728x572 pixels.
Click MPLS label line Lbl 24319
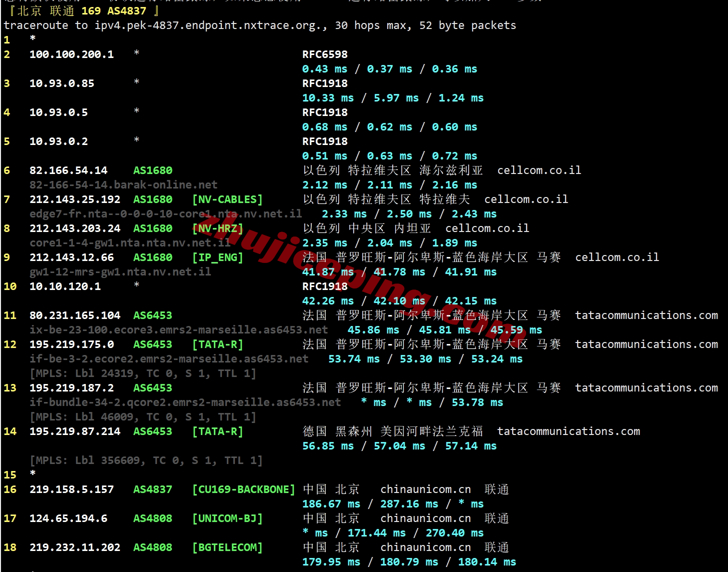pyautogui.click(x=143, y=373)
